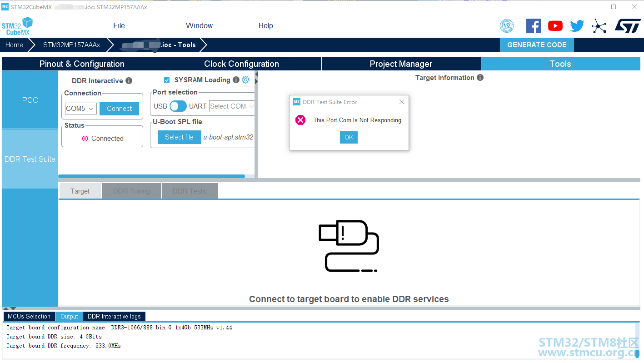Viewport: 644px width, 363px height.
Task: Click 'Connect to target board to enable DDR services'
Action: [x=349, y=299]
